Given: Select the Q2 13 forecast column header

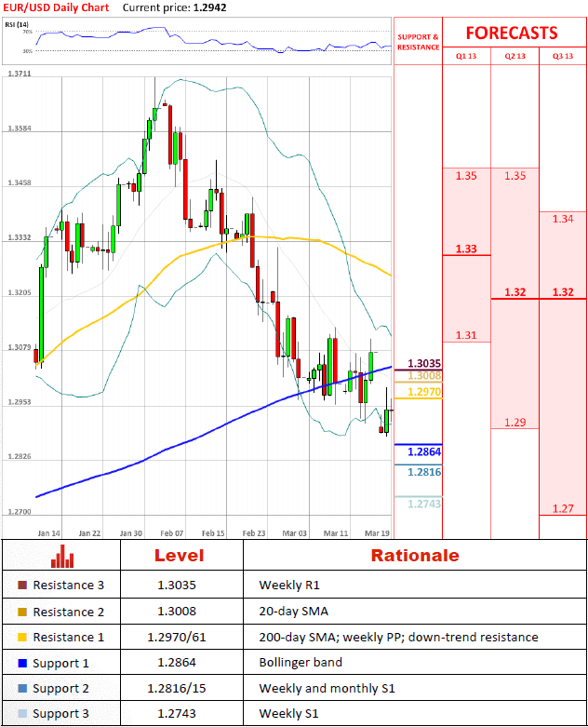Looking at the screenshot, I should click(514, 56).
